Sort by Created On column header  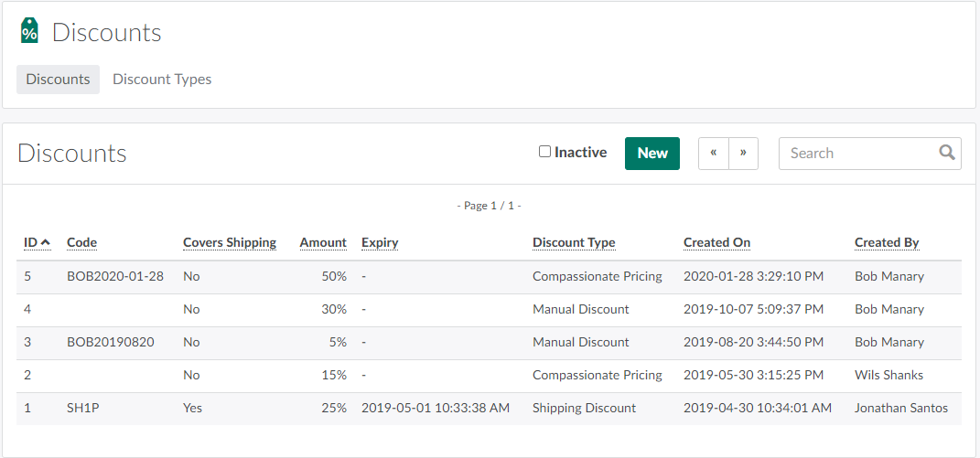[x=716, y=242]
